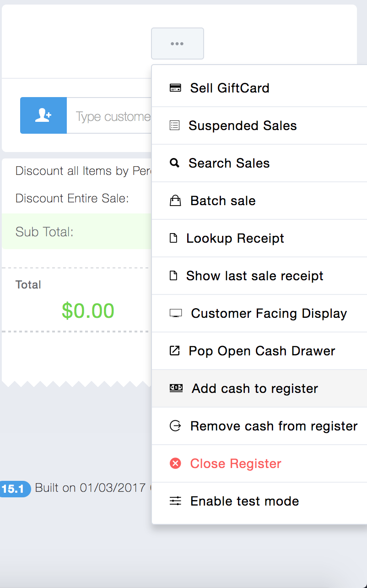
Task: Enable test mode from the menu
Action: [x=244, y=501]
